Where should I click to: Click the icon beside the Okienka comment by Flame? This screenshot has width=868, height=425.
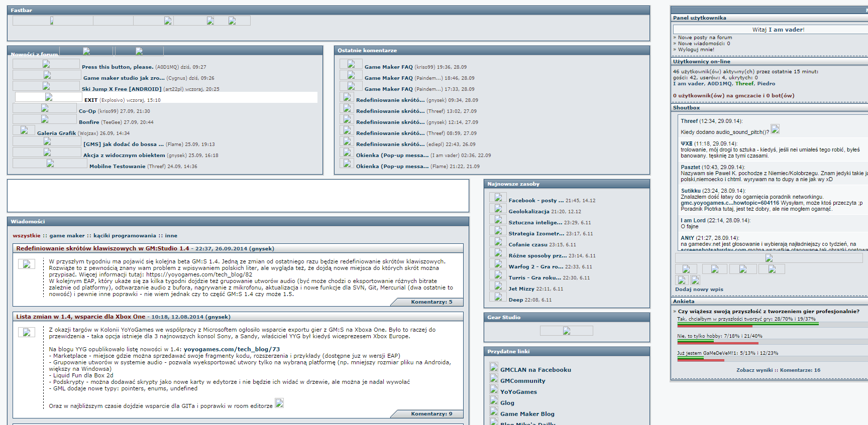coord(347,163)
